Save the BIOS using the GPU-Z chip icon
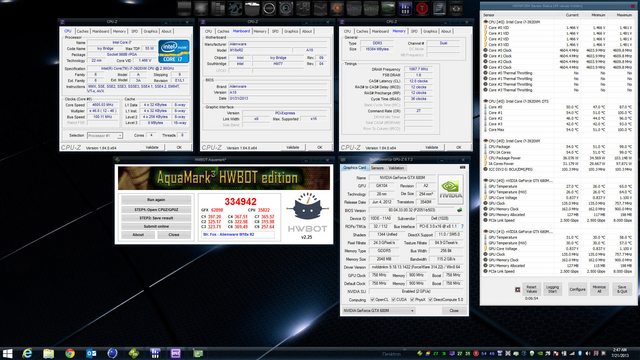 coord(460,210)
